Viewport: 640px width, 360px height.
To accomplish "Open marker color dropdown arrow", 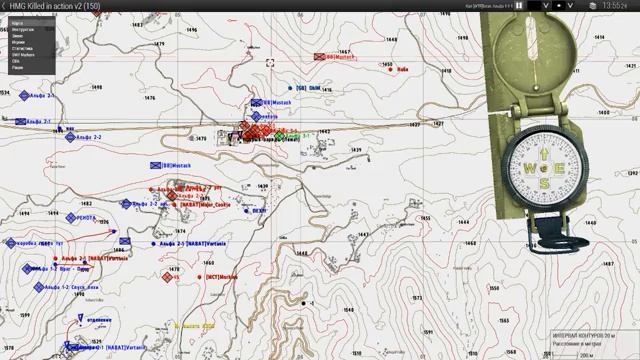I will click(546, 6).
